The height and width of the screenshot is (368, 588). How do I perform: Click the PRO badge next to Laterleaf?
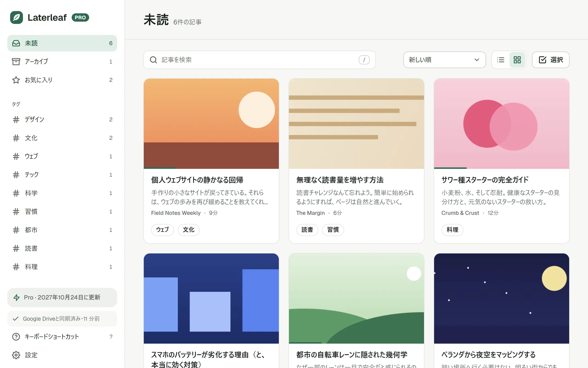(80, 17)
